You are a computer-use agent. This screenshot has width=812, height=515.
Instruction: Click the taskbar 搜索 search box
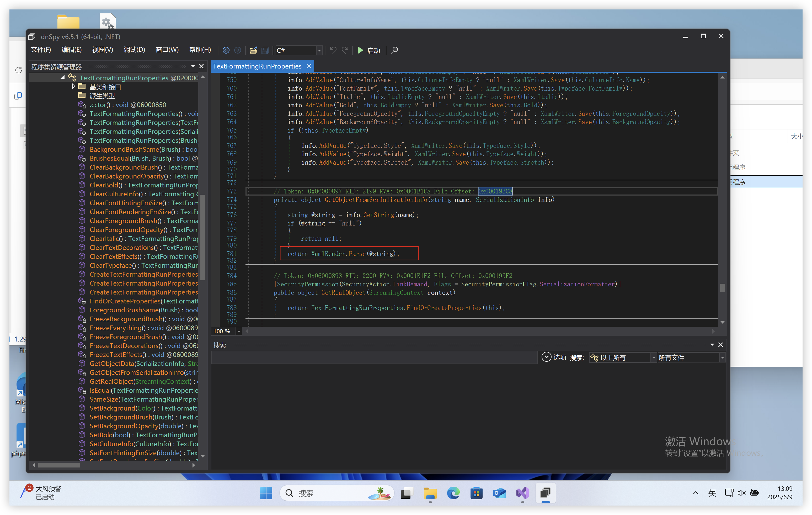pyautogui.click(x=337, y=493)
